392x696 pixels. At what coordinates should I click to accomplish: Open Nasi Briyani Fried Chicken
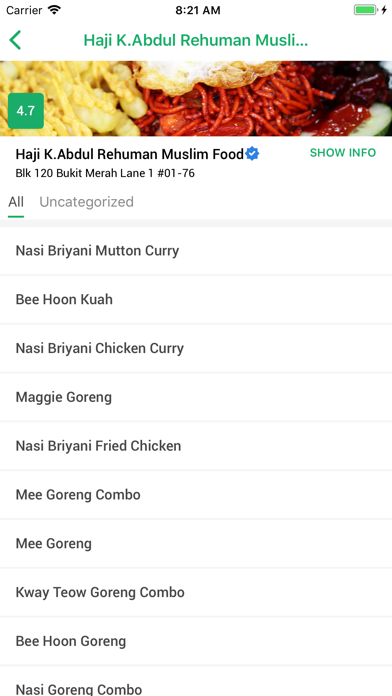point(196,446)
